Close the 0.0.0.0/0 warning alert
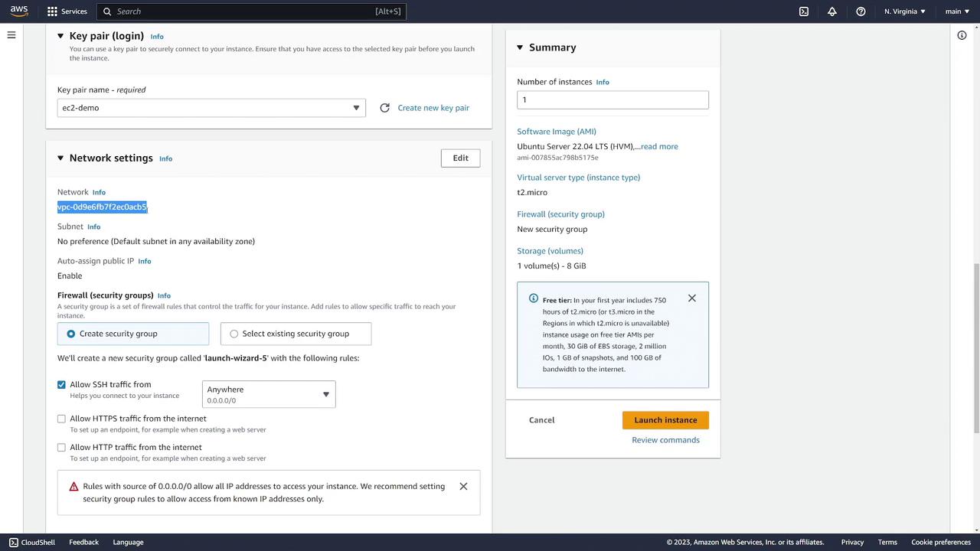Viewport: 980px width, 551px height. click(463, 487)
